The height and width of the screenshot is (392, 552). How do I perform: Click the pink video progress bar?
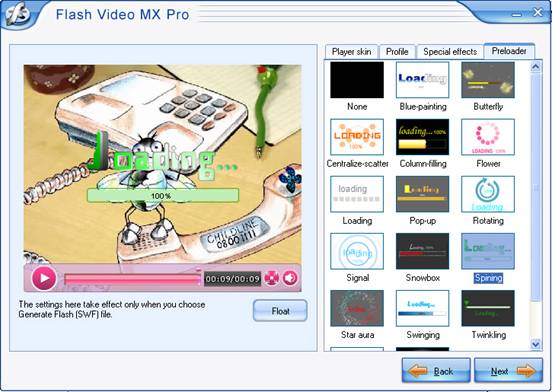pyautogui.click(x=133, y=279)
